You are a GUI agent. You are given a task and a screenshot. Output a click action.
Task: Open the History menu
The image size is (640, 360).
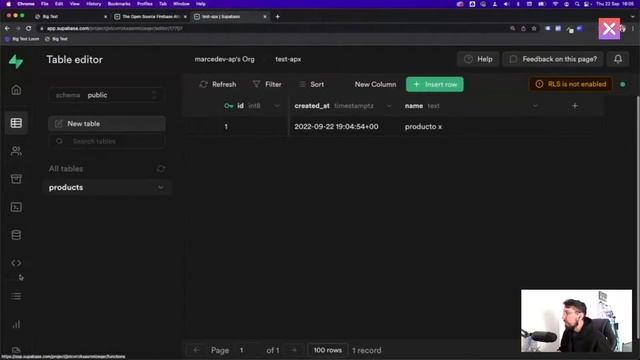[93, 4]
